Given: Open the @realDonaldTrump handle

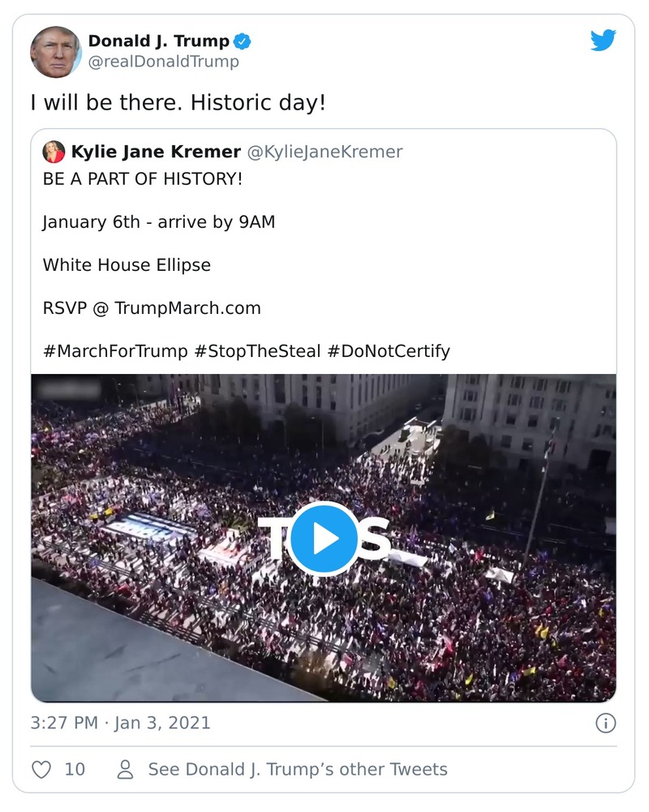Looking at the screenshot, I should (163, 62).
